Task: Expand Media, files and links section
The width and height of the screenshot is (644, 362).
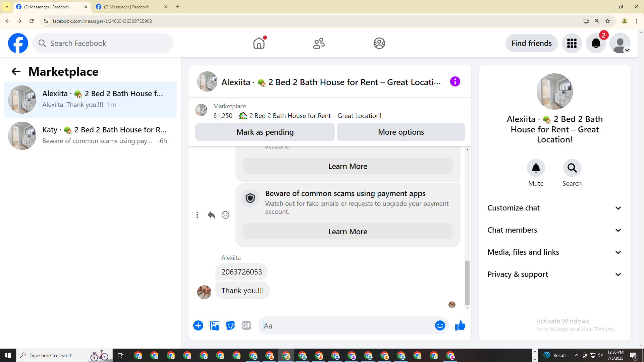Action: [x=554, y=252]
